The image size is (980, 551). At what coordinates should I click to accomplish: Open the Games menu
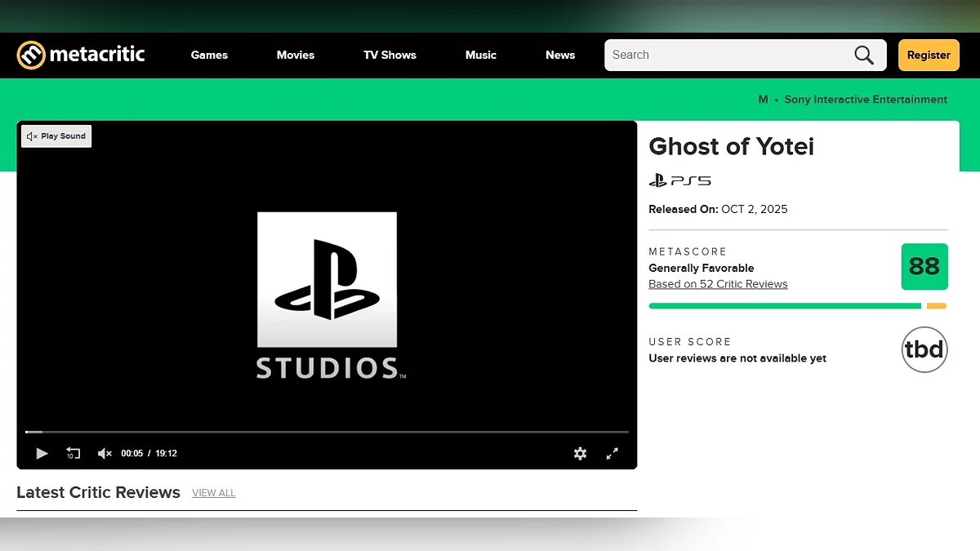tap(209, 55)
